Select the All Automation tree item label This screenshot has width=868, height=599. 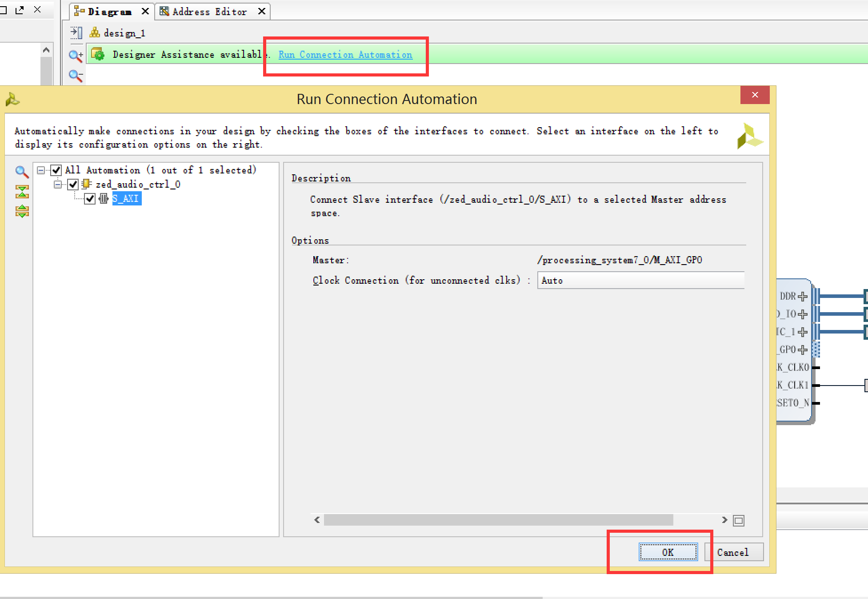(161, 170)
